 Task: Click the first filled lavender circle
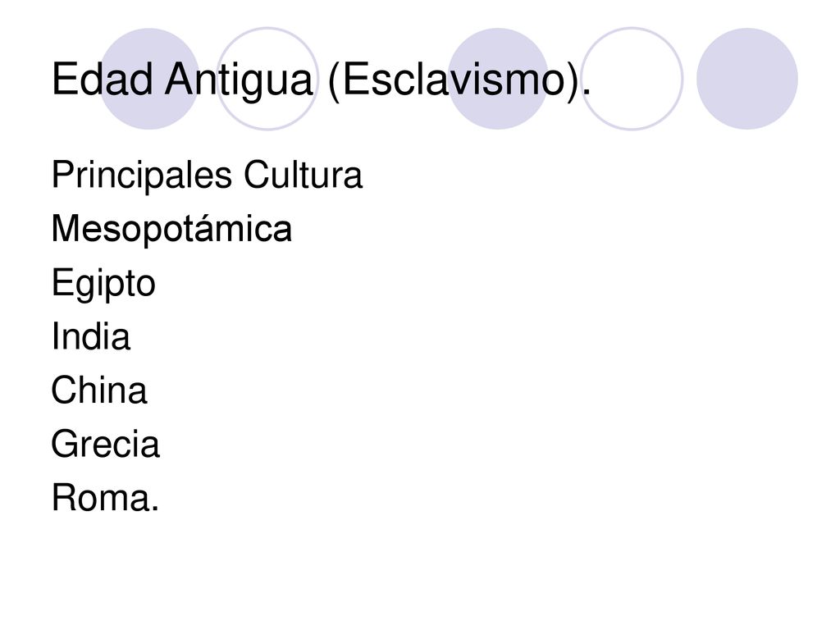click(149, 79)
